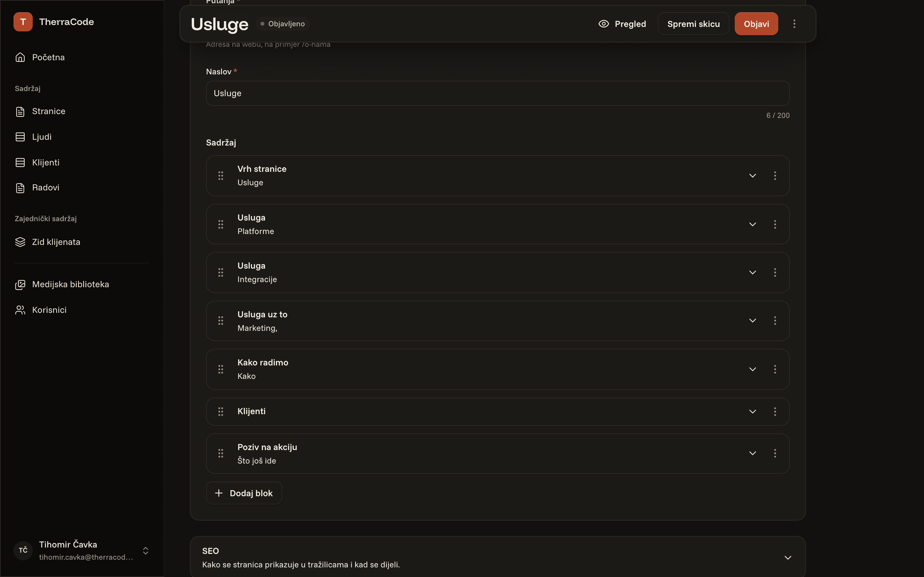Grab the drag handle of Vrh stranice block
The image size is (924, 577).
[x=221, y=176]
